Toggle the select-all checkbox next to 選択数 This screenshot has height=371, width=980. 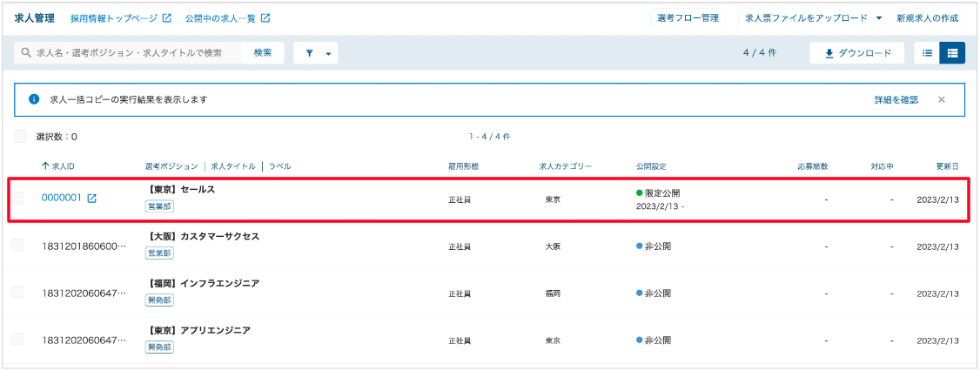21,137
